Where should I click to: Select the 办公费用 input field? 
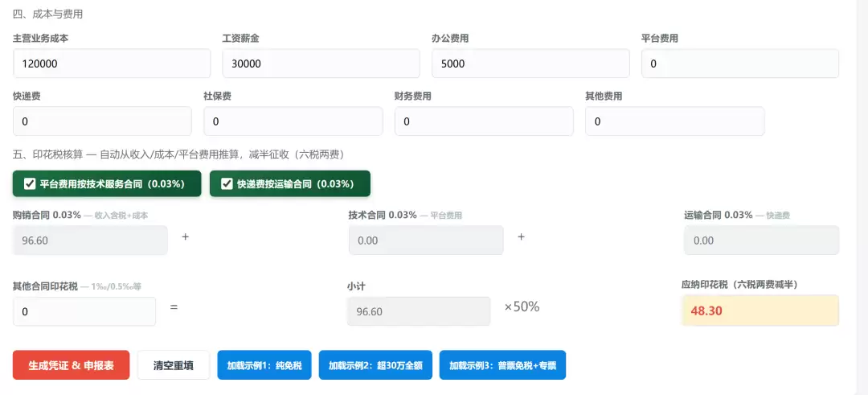(x=530, y=64)
